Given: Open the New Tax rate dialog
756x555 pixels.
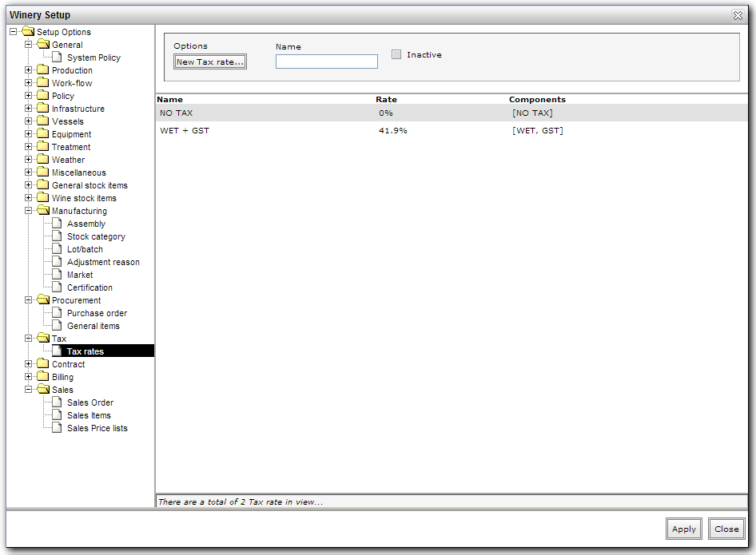Looking at the screenshot, I should pyautogui.click(x=210, y=61).
